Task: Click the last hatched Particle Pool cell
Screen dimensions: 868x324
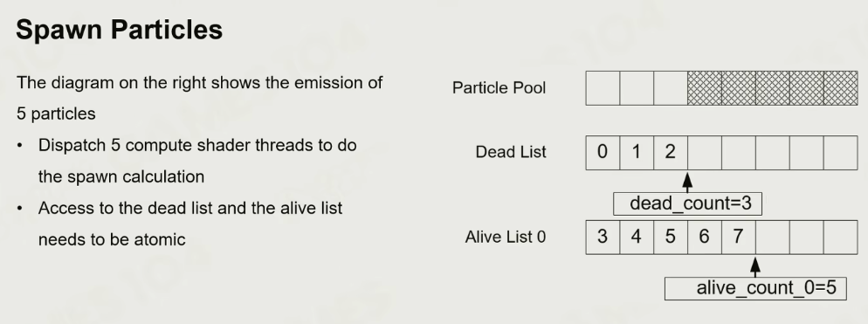Action: point(840,88)
